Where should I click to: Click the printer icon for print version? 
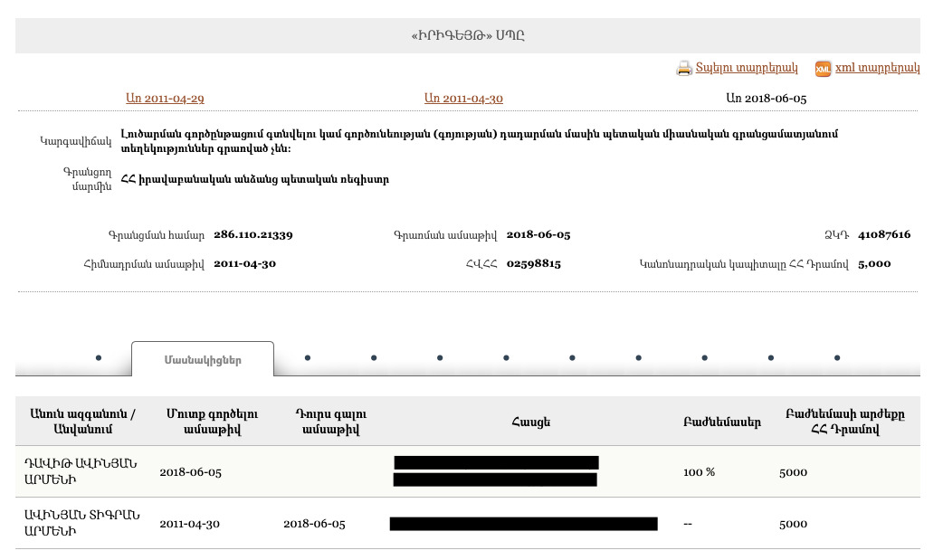684,69
